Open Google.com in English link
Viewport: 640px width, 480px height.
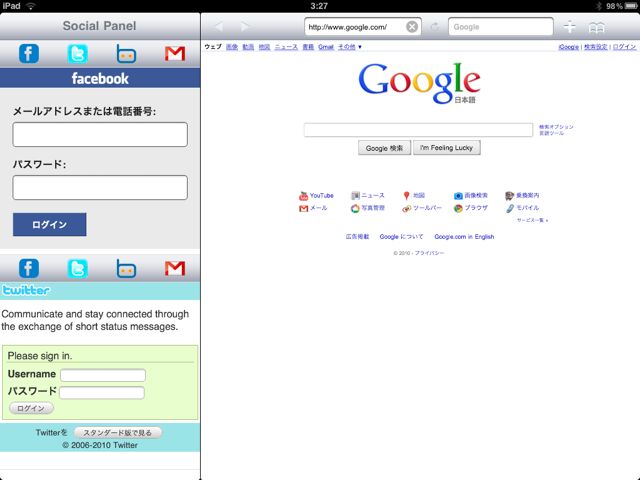(x=464, y=237)
